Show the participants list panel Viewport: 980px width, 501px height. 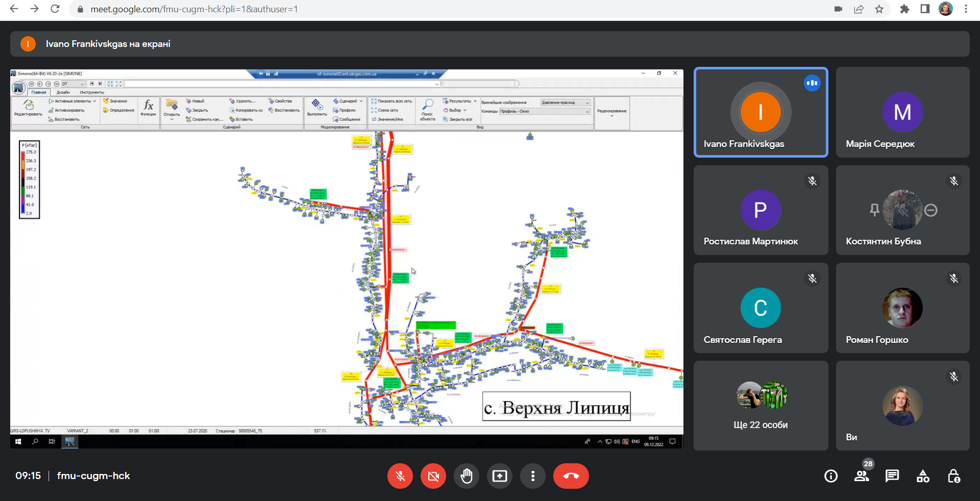pyautogui.click(x=862, y=476)
